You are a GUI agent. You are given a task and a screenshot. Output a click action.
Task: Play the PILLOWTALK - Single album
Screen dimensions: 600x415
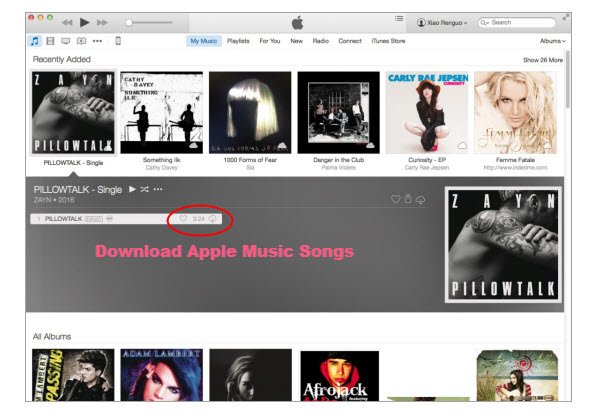(132, 189)
